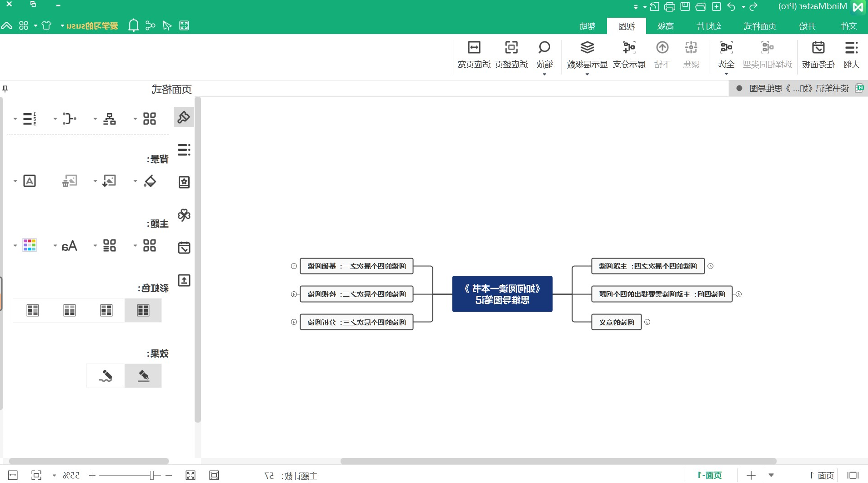Click the Open folder icon
The width and height of the screenshot is (868, 483).
(701, 6)
